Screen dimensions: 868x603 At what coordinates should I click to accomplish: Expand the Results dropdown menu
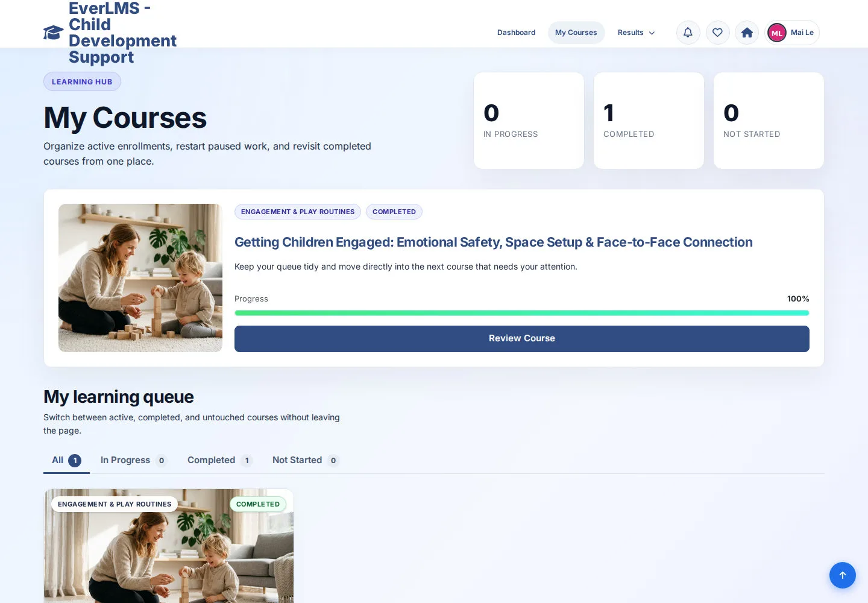pyautogui.click(x=636, y=33)
